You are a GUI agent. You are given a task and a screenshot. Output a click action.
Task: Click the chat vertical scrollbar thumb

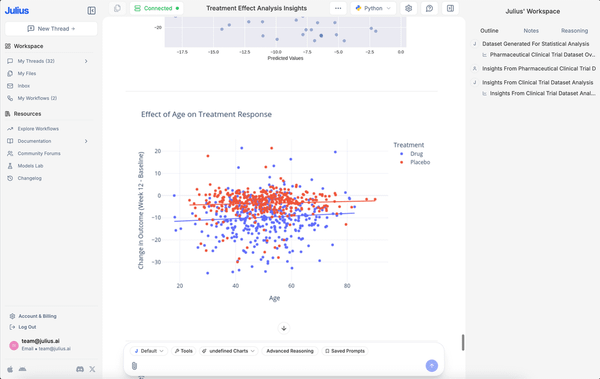pos(463,342)
